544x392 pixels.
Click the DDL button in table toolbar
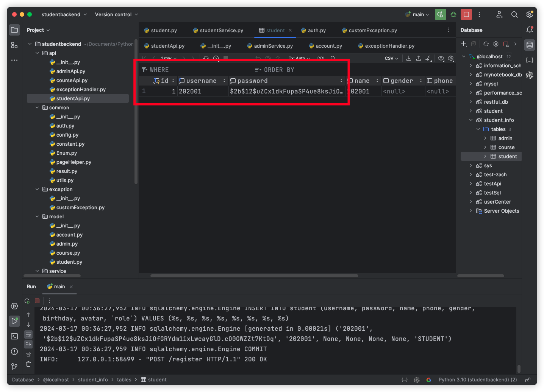coord(321,58)
